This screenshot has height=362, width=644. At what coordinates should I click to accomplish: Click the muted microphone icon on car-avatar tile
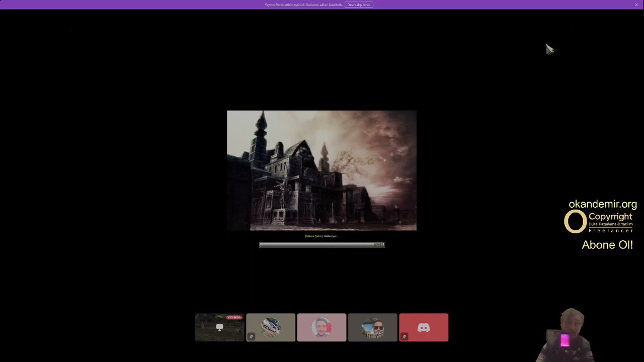(251, 336)
